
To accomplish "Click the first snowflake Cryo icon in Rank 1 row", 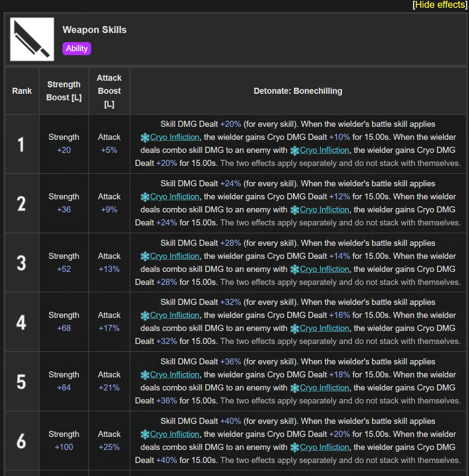I will (145, 138).
